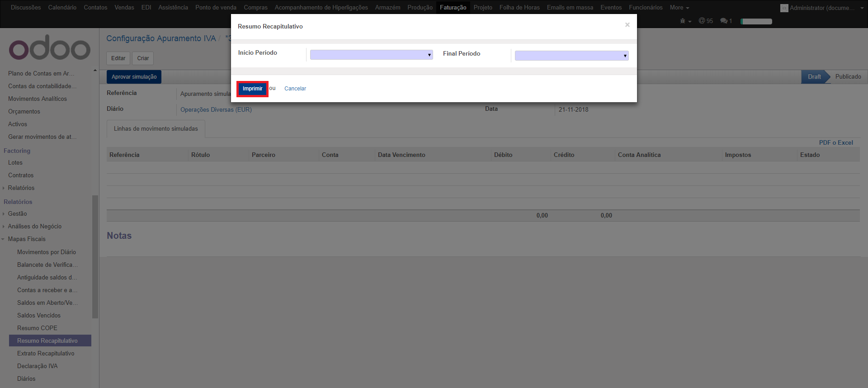
Task: Click the Odoo logo
Action: point(50,48)
